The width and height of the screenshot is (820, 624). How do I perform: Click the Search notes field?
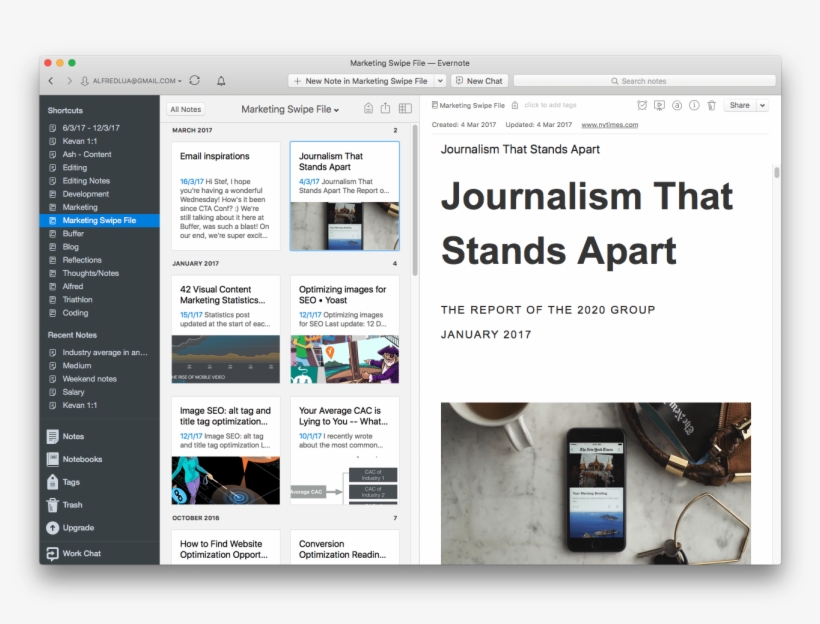(644, 81)
